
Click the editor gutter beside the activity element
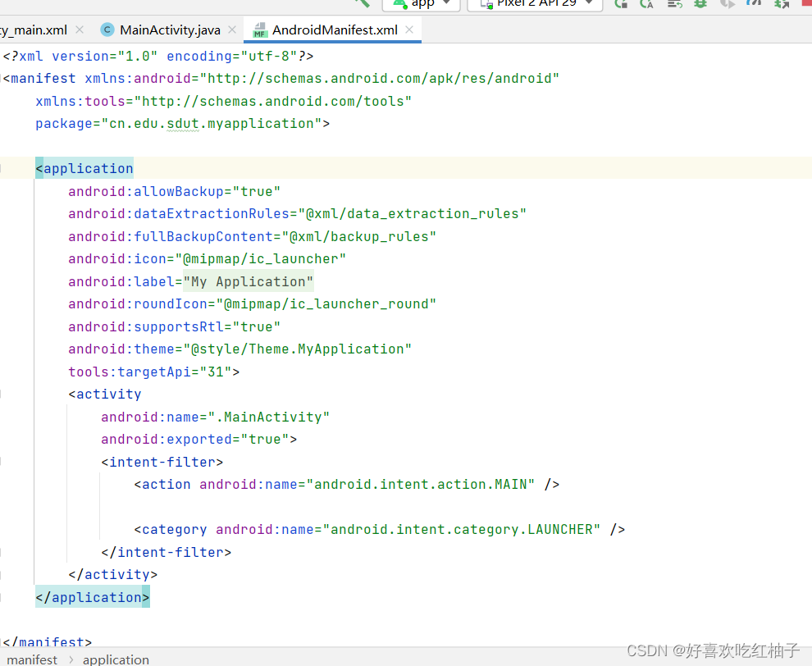click(15, 394)
